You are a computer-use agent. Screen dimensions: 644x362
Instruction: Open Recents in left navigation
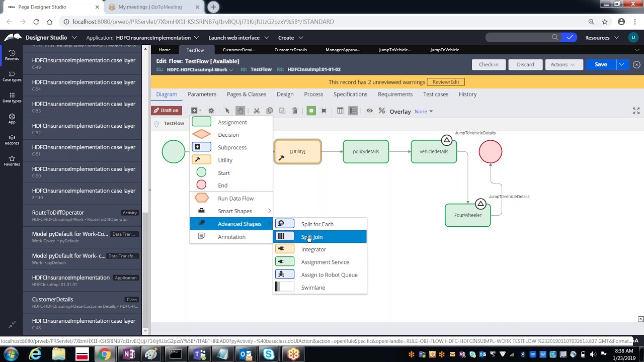[x=12, y=55]
